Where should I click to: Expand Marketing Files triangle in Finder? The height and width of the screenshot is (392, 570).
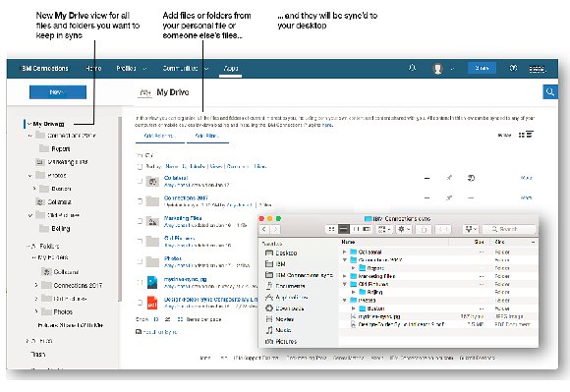pos(344,276)
